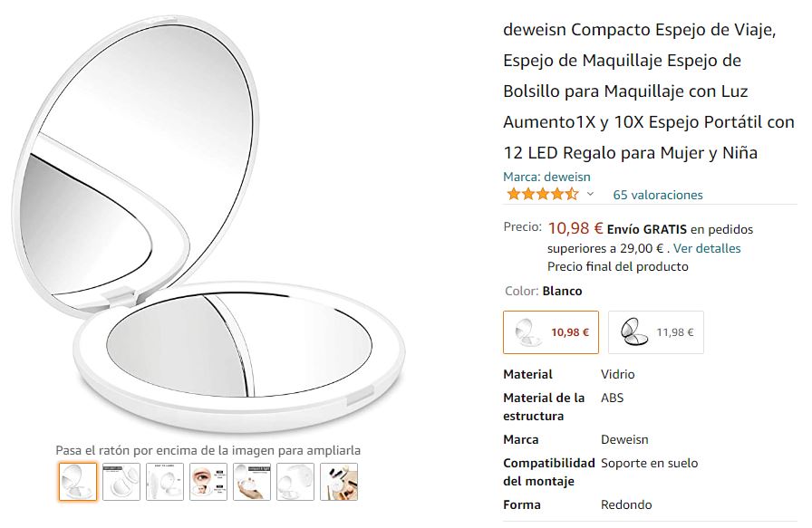View the last thumbnail with makeup items
Image resolution: width=812 pixels, height=528 pixels.
tap(339, 482)
